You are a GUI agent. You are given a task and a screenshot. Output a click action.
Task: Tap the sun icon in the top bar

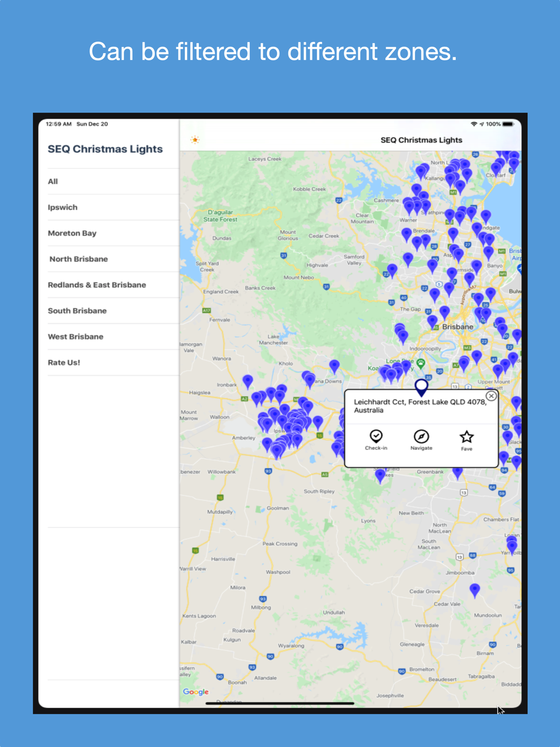195,139
